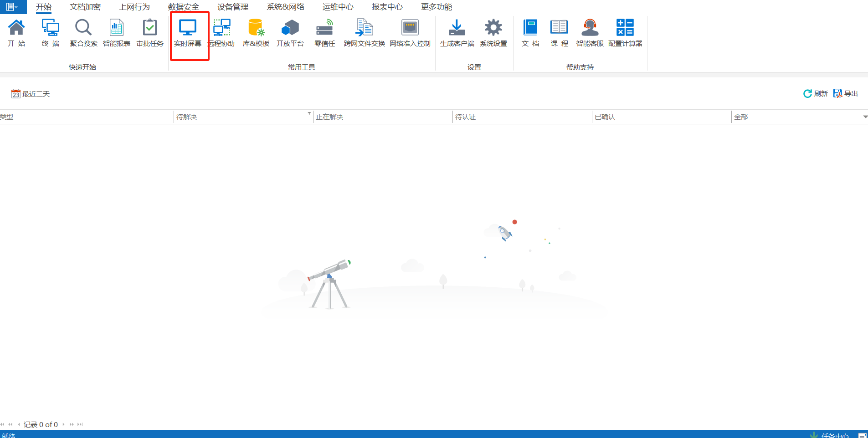Switch to the 开始 ribbon tab

[x=44, y=7]
